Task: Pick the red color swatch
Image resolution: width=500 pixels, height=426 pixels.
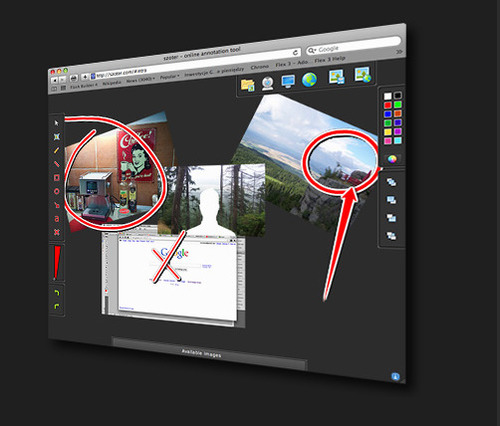Action: click(x=388, y=105)
